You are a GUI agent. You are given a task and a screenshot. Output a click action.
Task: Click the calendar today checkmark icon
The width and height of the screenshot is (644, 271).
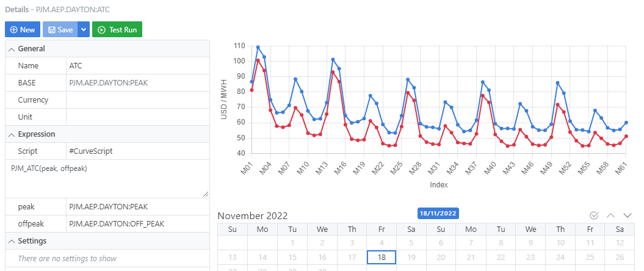tap(594, 215)
